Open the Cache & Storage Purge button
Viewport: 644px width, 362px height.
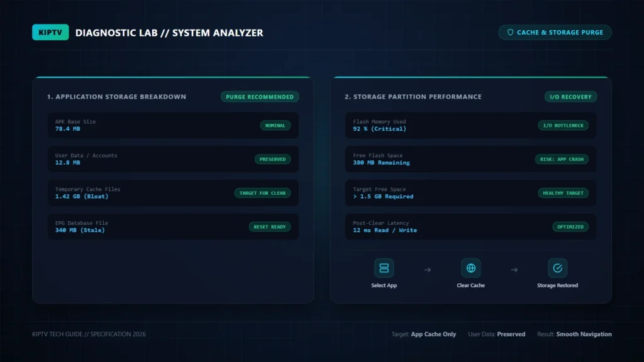(x=555, y=33)
